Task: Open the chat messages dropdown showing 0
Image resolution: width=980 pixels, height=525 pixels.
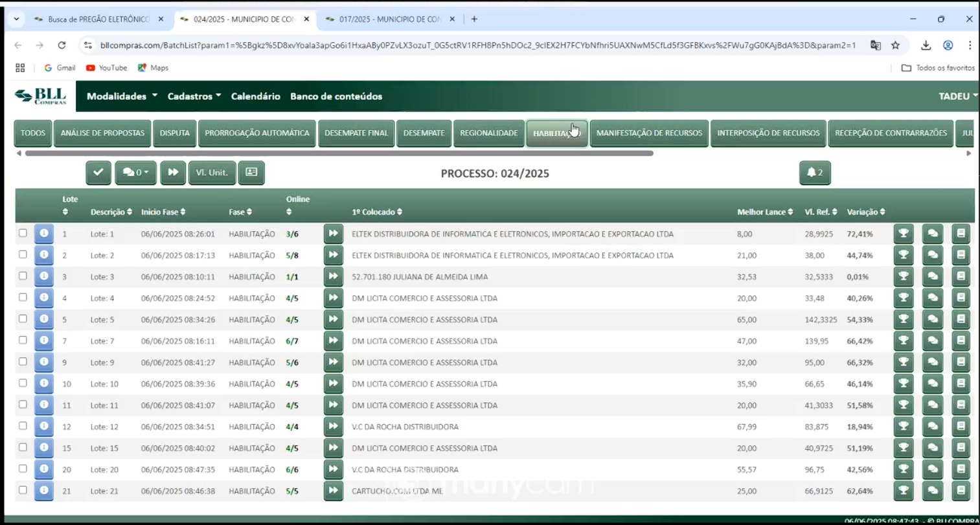Action: (135, 173)
